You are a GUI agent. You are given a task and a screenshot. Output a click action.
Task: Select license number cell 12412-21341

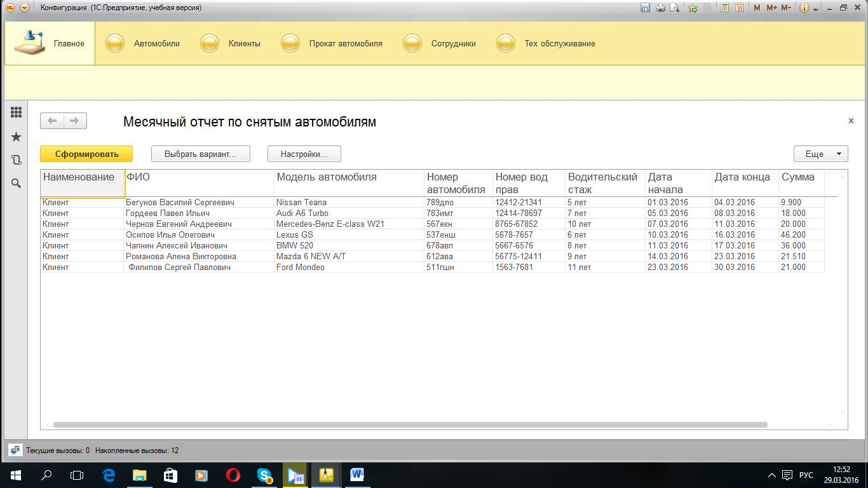529,202
